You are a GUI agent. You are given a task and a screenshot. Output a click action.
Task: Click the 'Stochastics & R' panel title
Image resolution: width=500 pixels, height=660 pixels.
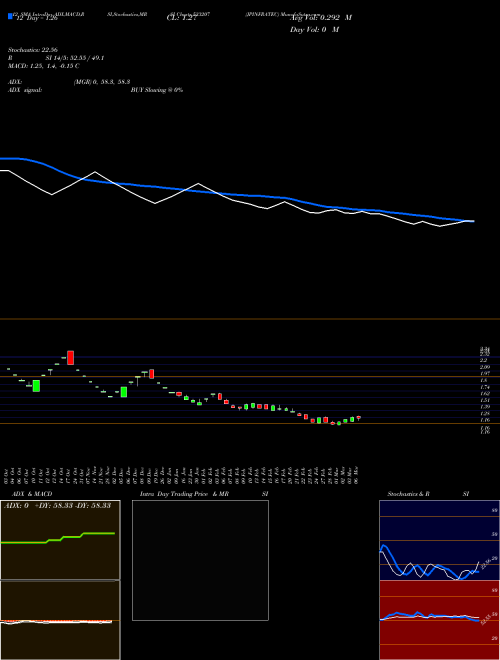408,494
